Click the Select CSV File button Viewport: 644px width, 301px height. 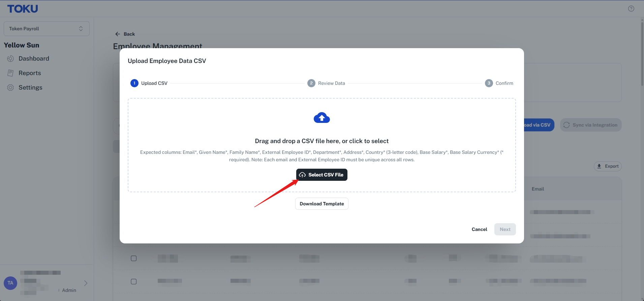(x=322, y=175)
